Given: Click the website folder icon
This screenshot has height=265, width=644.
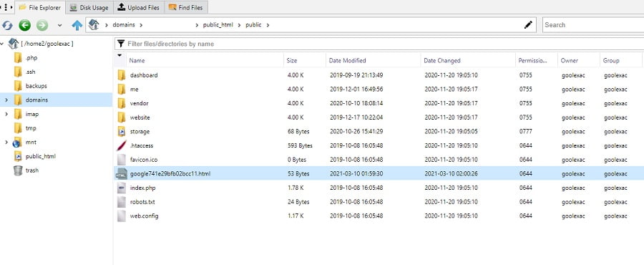Looking at the screenshot, I should [121, 117].
